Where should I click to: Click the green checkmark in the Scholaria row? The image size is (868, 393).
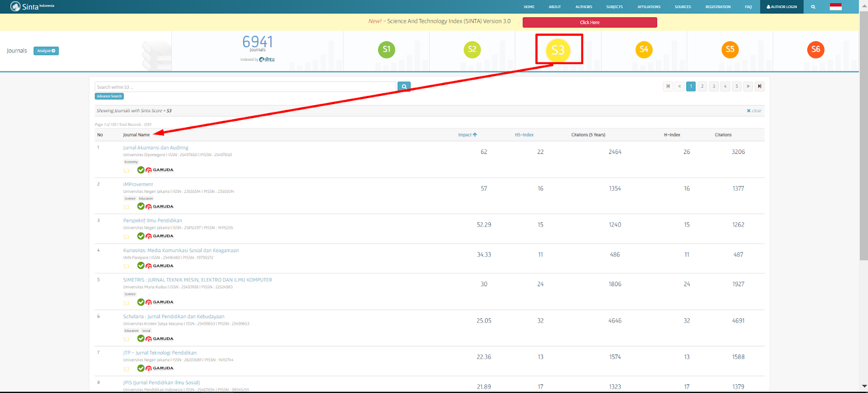[x=141, y=338]
